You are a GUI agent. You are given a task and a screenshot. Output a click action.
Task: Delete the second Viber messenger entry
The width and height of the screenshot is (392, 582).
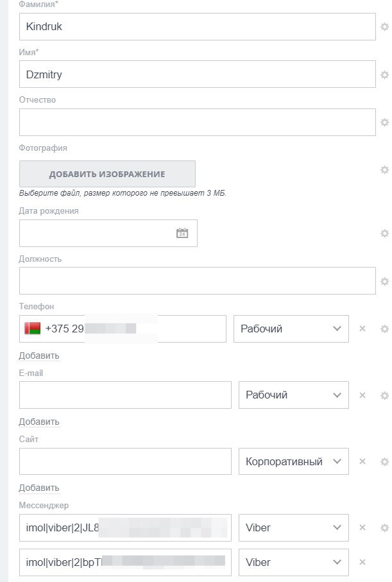(x=362, y=562)
